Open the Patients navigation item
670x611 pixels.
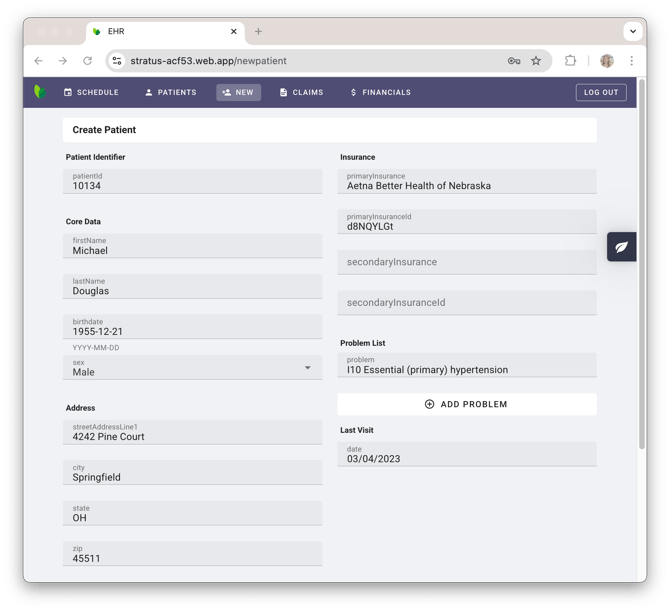pos(170,92)
